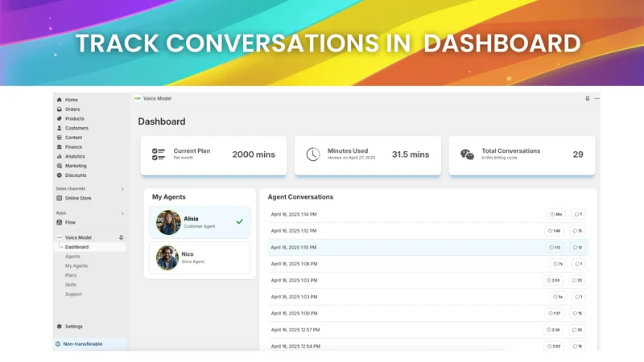644x362 pixels.
Task: Select the Nico Store Agent card
Action: [x=200, y=257]
